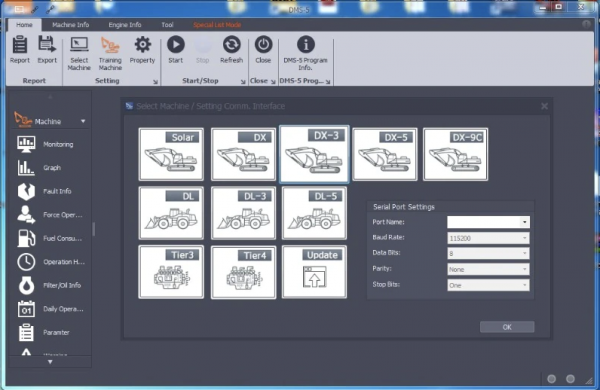
Task: Open the Data Bits dropdown
Action: 525,253
